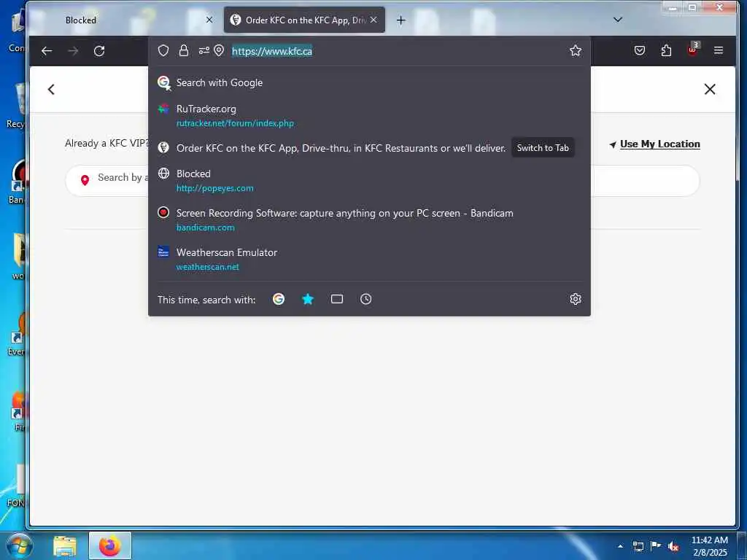Search history with the clock shortcut
This screenshot has width=747, height=560.
(366, 299)
